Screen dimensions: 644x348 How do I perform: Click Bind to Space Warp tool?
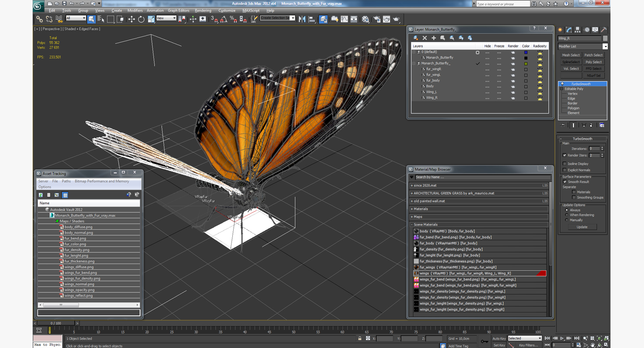coord(59,19)
